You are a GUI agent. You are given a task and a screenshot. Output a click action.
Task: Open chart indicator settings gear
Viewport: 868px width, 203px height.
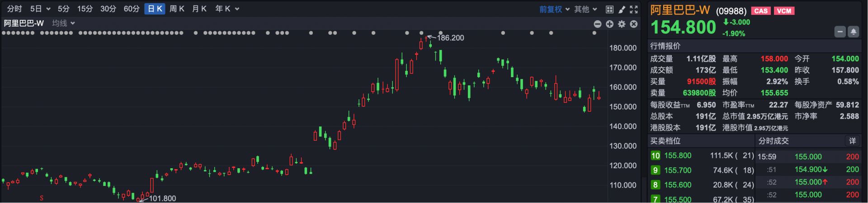click(622, 24)
